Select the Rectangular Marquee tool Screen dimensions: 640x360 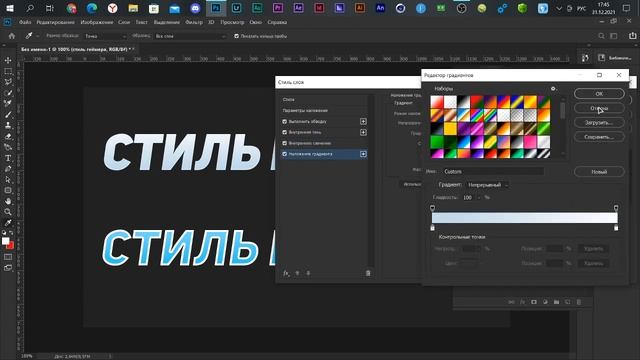pos(8,71)
